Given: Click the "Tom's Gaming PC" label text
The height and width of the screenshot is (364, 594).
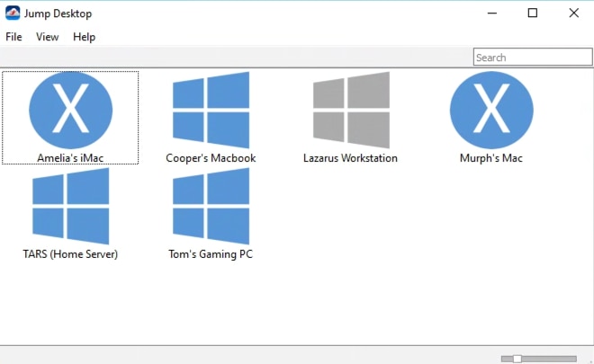Looking at the screenshot, I should pyautogui.click(x=211, y=253).
